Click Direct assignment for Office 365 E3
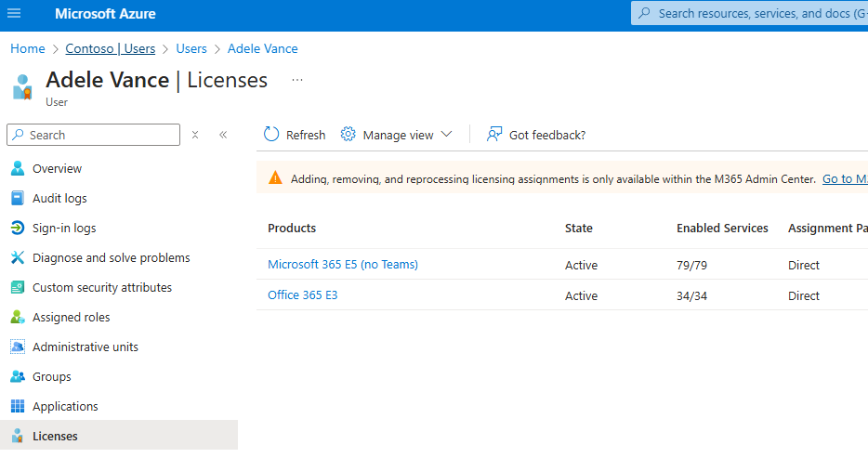The height and width of the screenshot is (458, 868). point(803,295)
